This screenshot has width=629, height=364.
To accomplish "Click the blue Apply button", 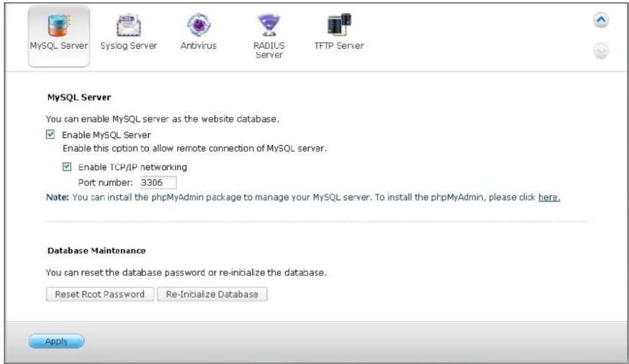I will click(56, 341).
